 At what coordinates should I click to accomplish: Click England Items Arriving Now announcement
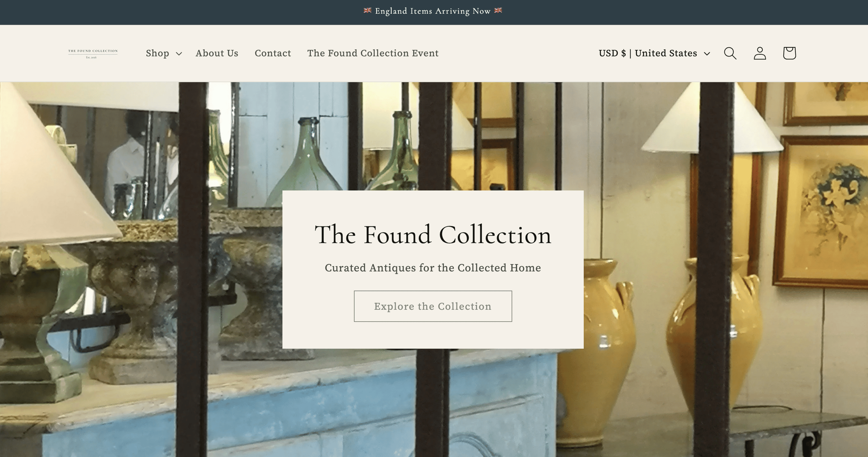(433, 11)
